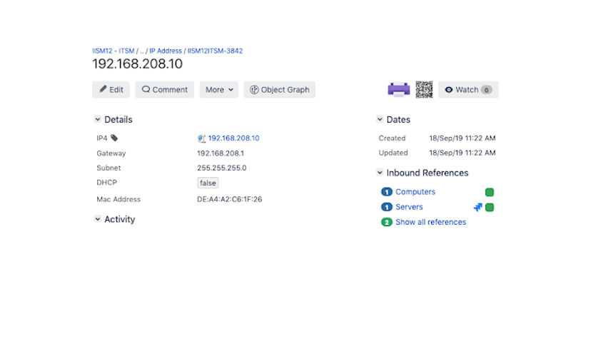This screenshot has height=364, width=591.
Task: Open the QR code icon
Action: click(x=424, y=90)
